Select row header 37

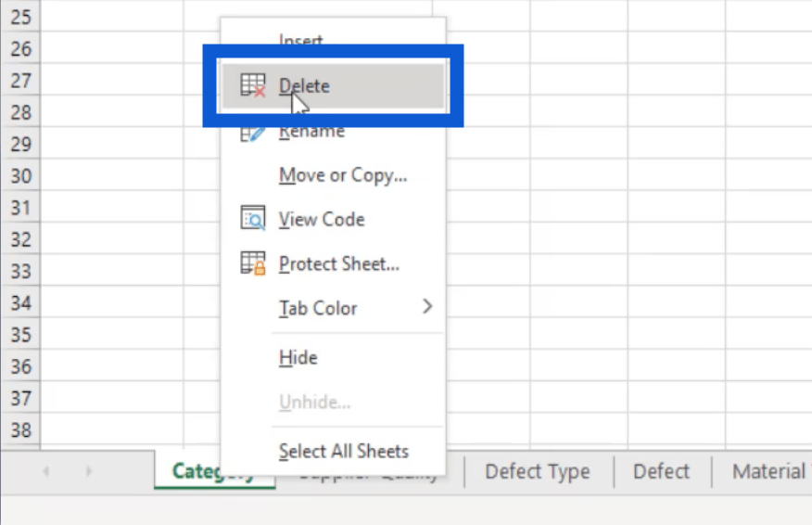[20, 399]
